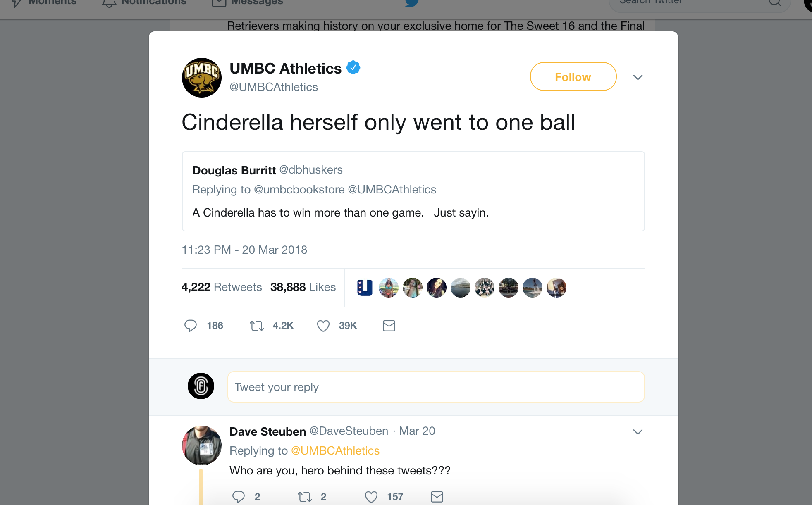Image resolution: width=812 pixels, height=505 pixels.
Task: Like the Cinderella tweet with the heart icon
Action: (x=323, y=326)
